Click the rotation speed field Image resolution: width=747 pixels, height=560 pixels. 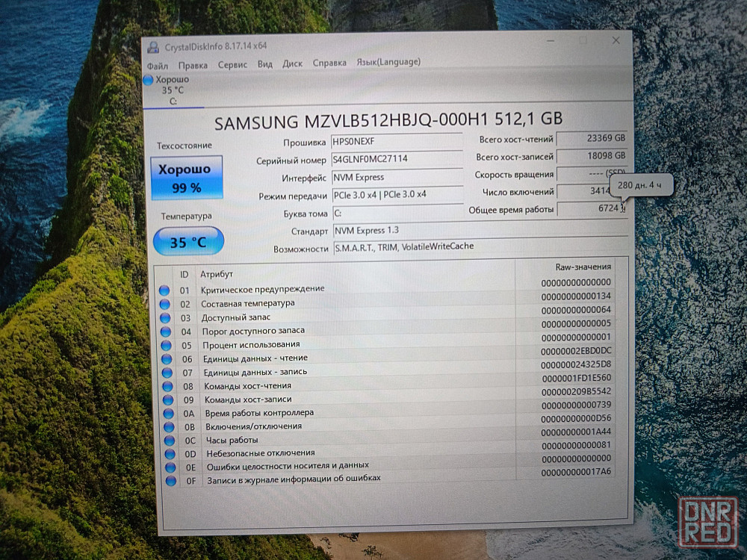pyautogui.click(x=592, y=174)
